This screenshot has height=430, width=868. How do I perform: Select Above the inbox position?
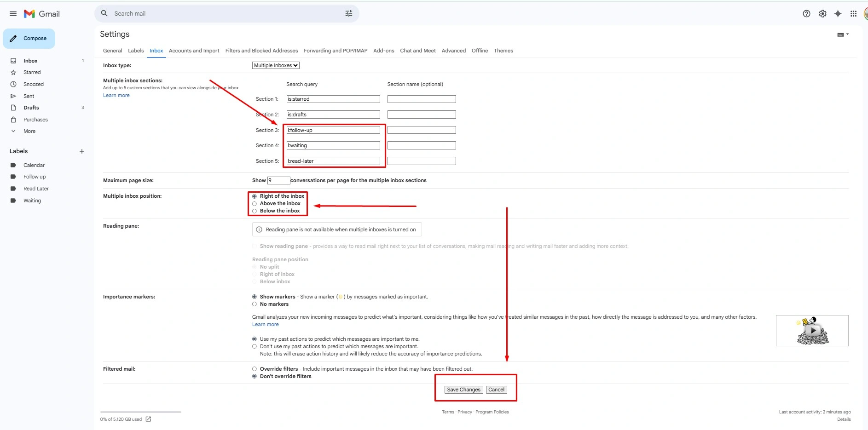[255, 204]
